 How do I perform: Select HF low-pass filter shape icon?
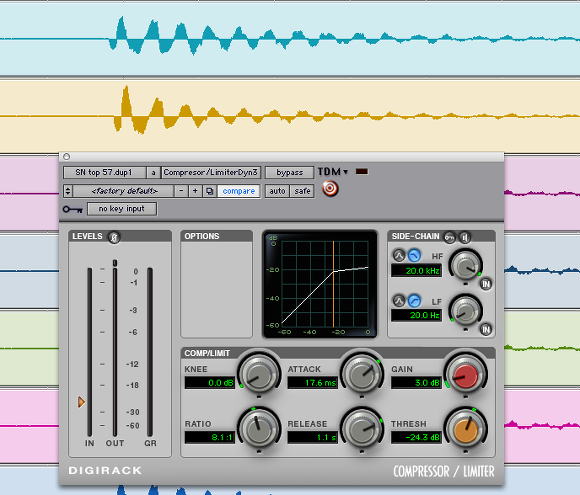pyautogui.click(x=415, y=255)
